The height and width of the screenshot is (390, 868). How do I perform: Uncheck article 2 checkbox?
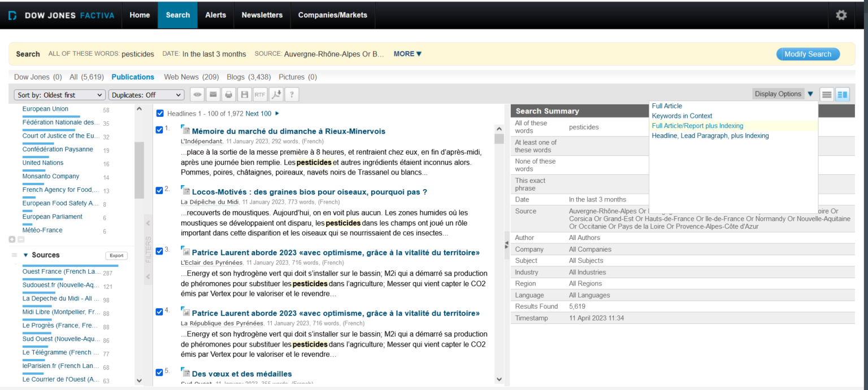tap(159, 190)
